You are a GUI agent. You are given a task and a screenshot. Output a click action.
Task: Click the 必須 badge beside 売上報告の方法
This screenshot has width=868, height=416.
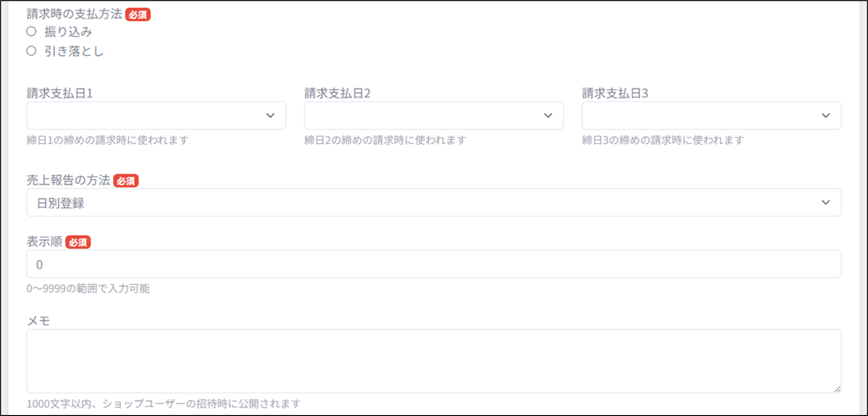[126, 181]
